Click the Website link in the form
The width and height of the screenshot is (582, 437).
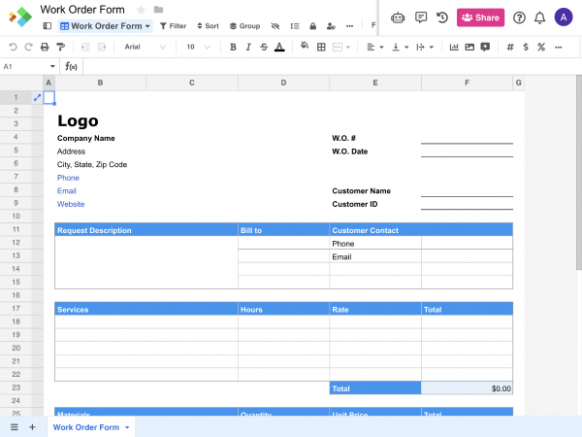point(71,204)
